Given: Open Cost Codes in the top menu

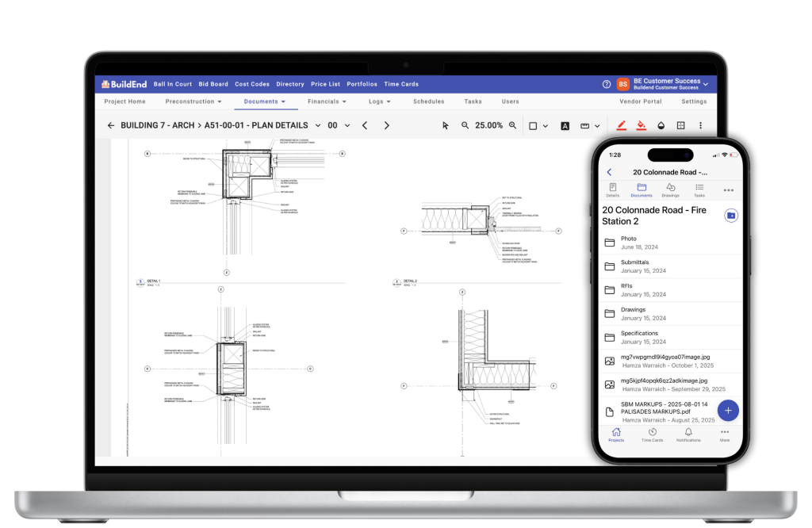Looking at the screenshot, I should [252, 84].
